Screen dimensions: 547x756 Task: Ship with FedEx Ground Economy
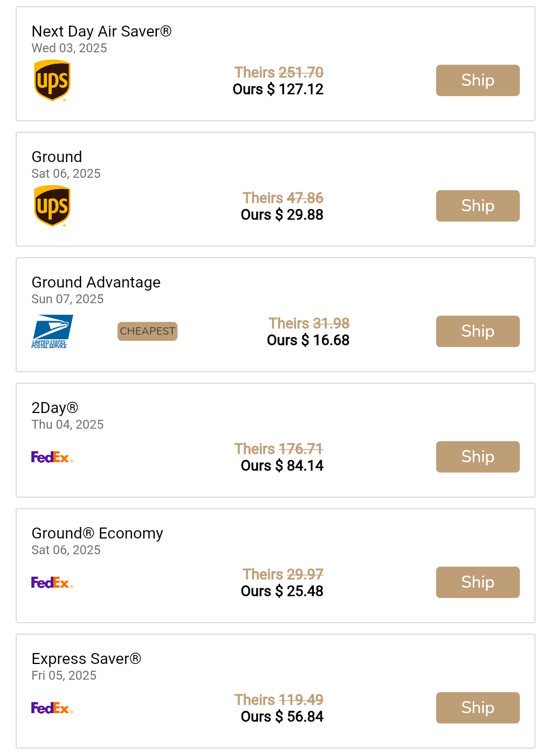(477, 582)
